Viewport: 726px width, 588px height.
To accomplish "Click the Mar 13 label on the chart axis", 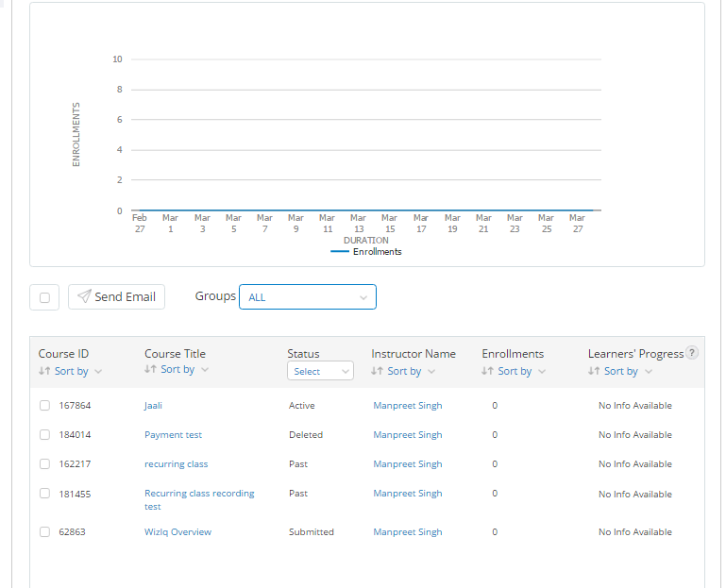I will tap(359, 223).
